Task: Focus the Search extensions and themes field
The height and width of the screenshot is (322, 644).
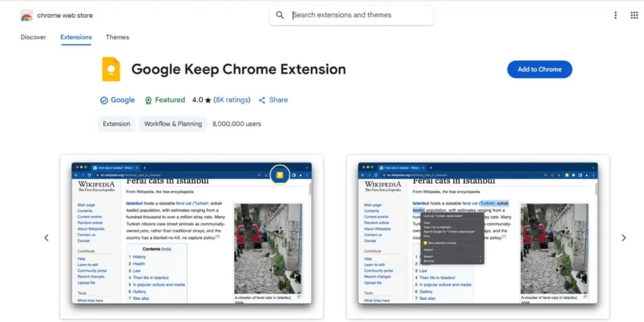Action: tap(351, 15)
